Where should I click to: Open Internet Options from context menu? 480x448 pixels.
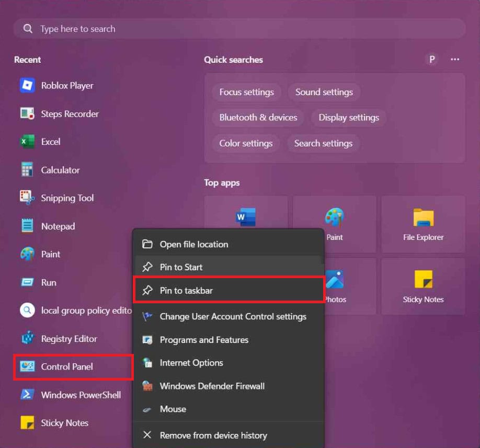coord(230,363)
